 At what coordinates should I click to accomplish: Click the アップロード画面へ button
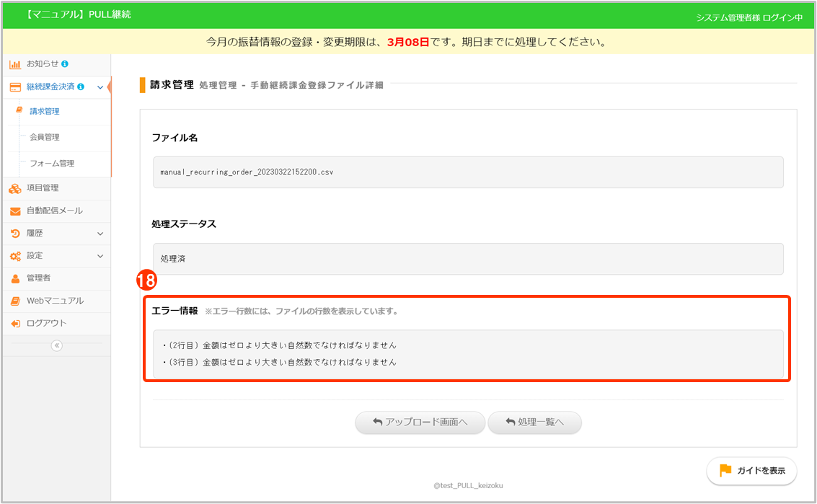pos(420,423)
